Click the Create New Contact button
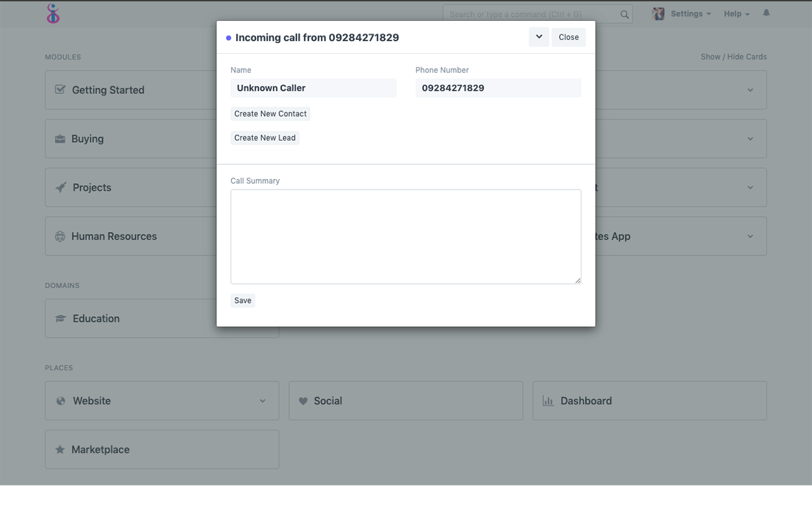The width and height of the screenshot is (812, 507). tap(271, 113)
